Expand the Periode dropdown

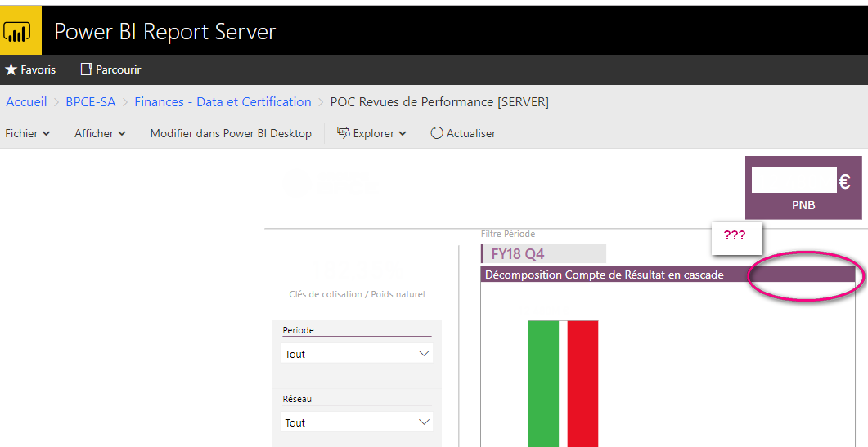click(x=357, y=354)
